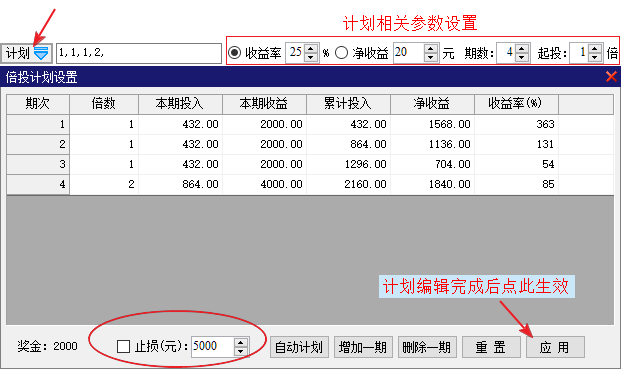Click the 本期收益 column header
Screen dimensions: 621x369
pos(264,104)
